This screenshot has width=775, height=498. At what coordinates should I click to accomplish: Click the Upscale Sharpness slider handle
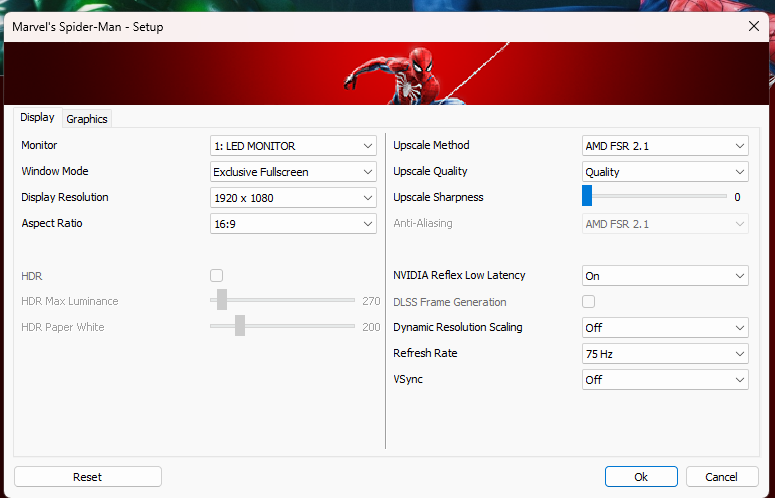click(x=587, y=196)
